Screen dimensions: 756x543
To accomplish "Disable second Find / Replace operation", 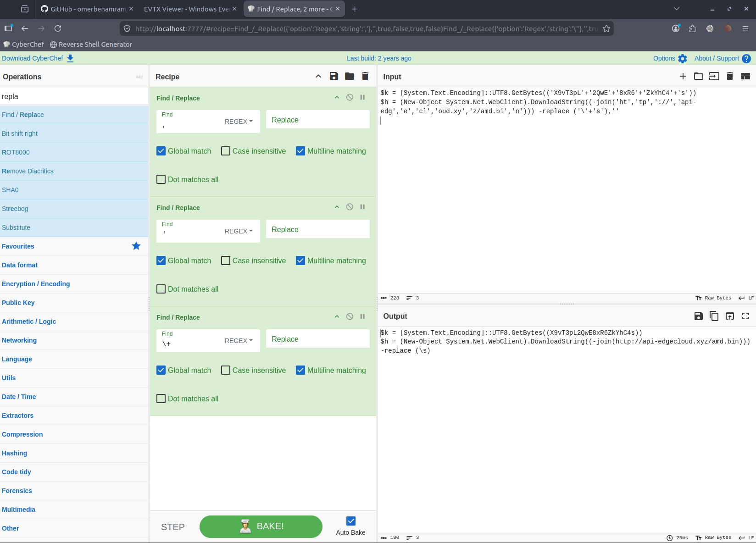I will (350, 207).
